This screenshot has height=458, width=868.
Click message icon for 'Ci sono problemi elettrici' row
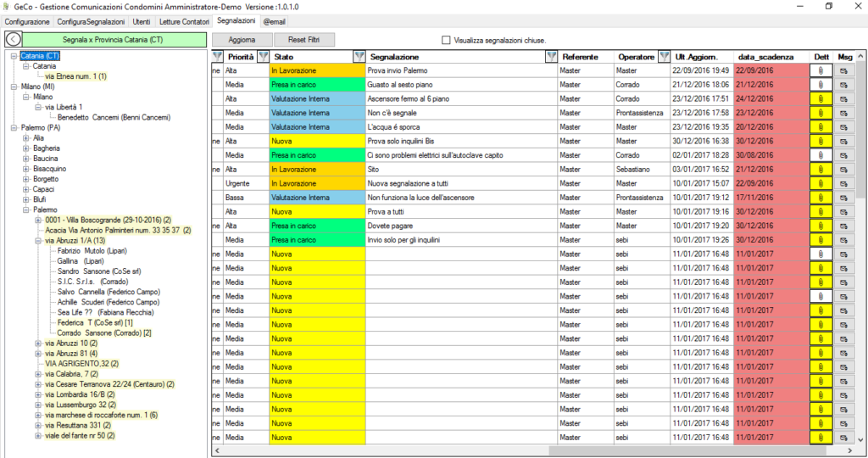pos(843,155)
